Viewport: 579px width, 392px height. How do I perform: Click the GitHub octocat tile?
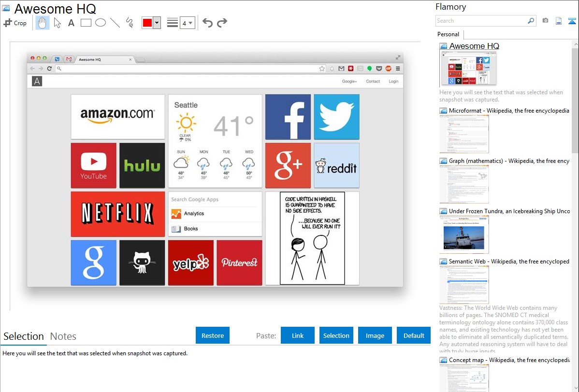coord(142,262)
